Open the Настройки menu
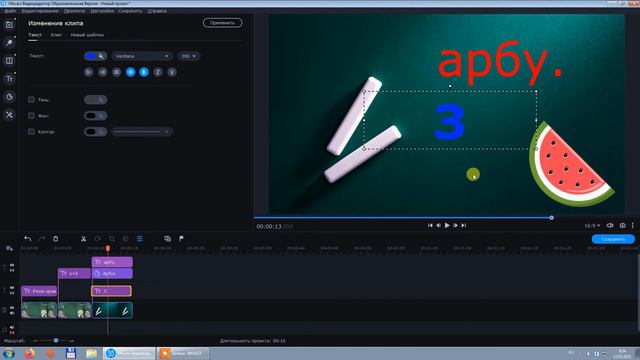 [102, 11]
